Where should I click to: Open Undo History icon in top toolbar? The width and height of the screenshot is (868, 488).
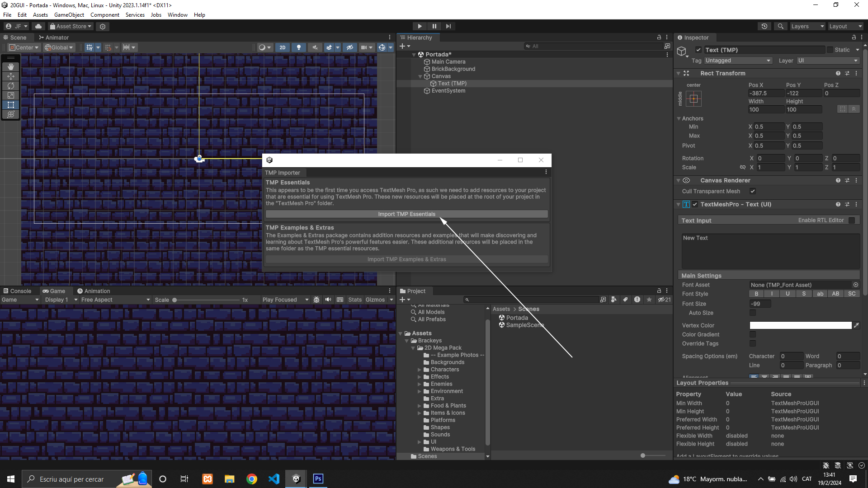click(764, 26)
